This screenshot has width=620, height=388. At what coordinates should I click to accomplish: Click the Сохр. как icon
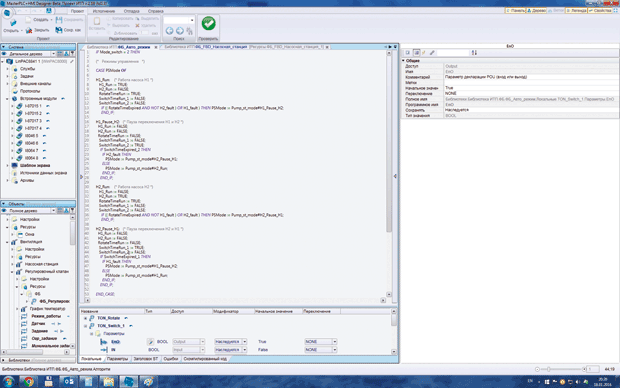[x=59, y=30]
